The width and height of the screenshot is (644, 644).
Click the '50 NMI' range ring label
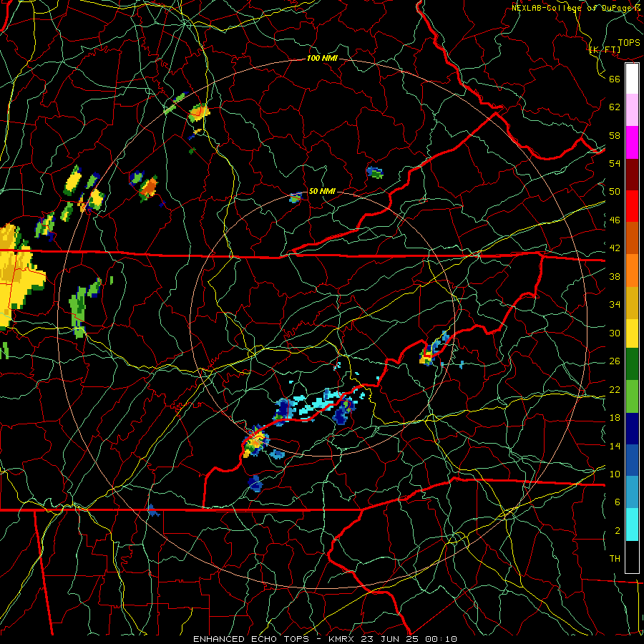click(322, 191)
